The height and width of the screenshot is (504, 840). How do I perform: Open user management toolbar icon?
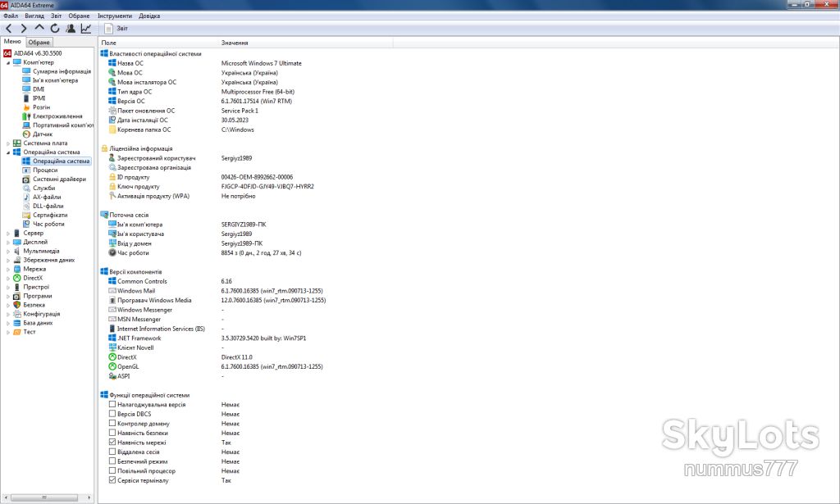[71, 29]
